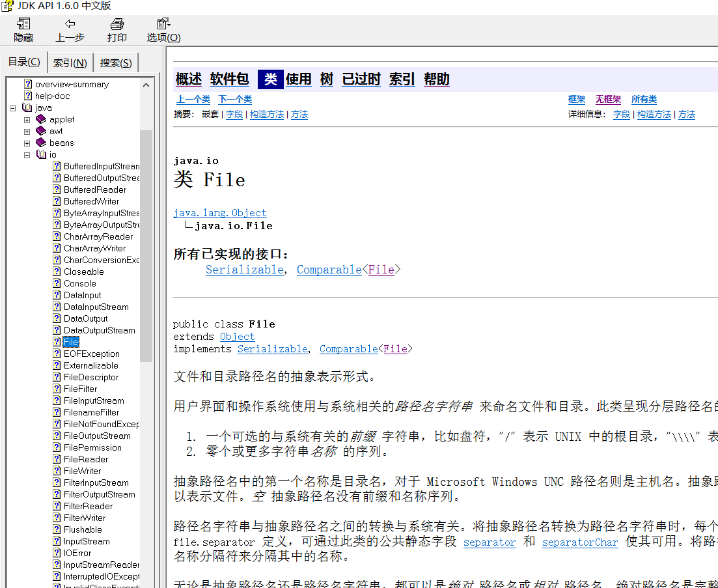
Task: Open 概述 in the navigation bar
Action: pyautogui.click(x=189, y=79)
